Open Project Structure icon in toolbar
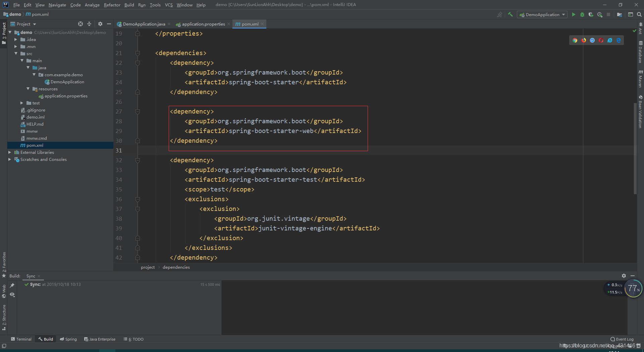The height and width of the screenshot is (352, 644). pyautogui.click(x=620, y=14)
